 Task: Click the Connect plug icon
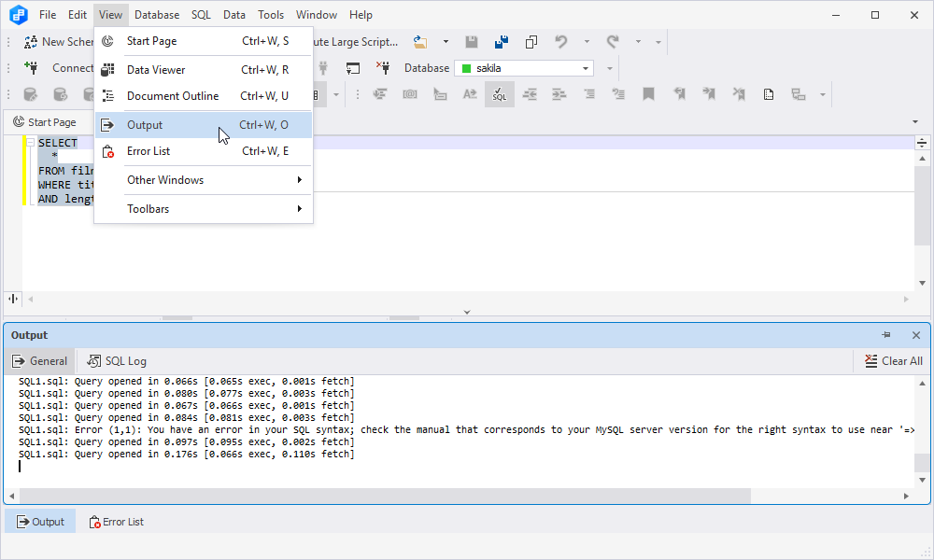[32, 68]
